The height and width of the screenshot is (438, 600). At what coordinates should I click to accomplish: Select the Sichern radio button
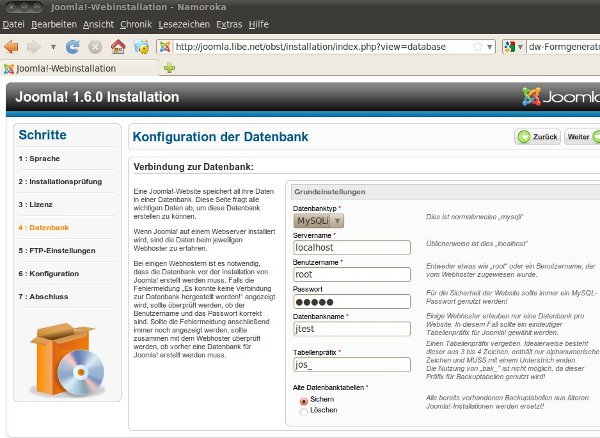304,401
